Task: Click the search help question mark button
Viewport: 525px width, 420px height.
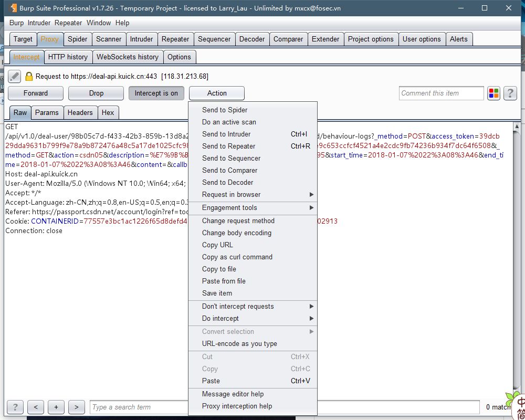Action: pyautogui.click(x=15, y=407)
